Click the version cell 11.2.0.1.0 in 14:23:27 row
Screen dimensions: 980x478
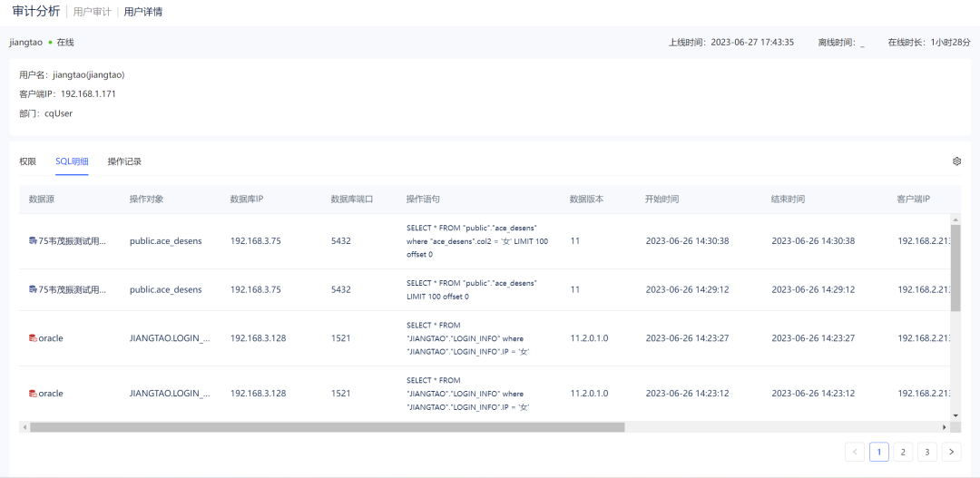click(589, 338)
